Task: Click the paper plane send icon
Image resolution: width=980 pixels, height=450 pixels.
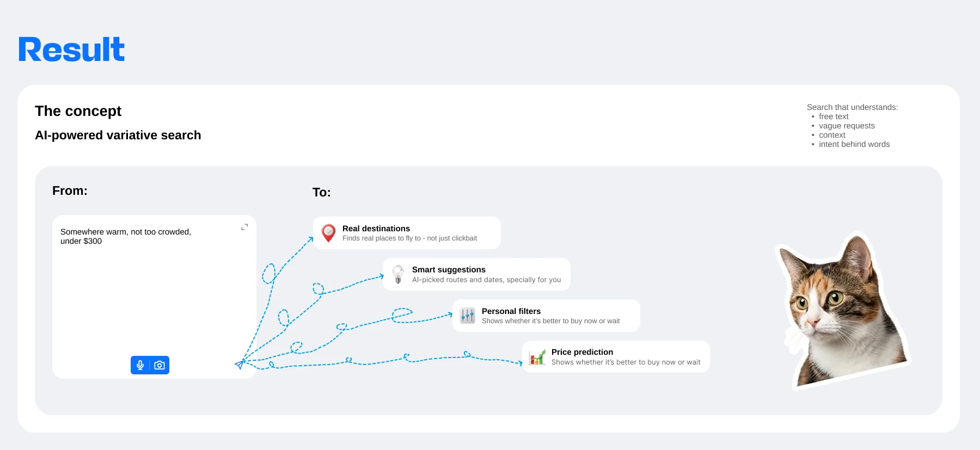Action: coord(240,364)
